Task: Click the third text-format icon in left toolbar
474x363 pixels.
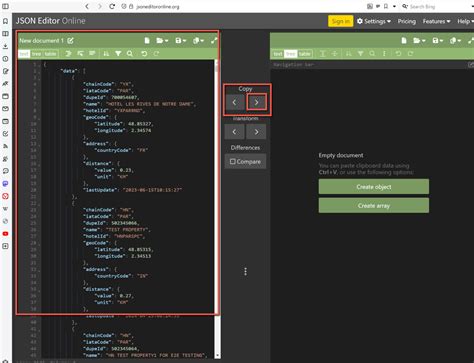Action: [x=92, y=54]
